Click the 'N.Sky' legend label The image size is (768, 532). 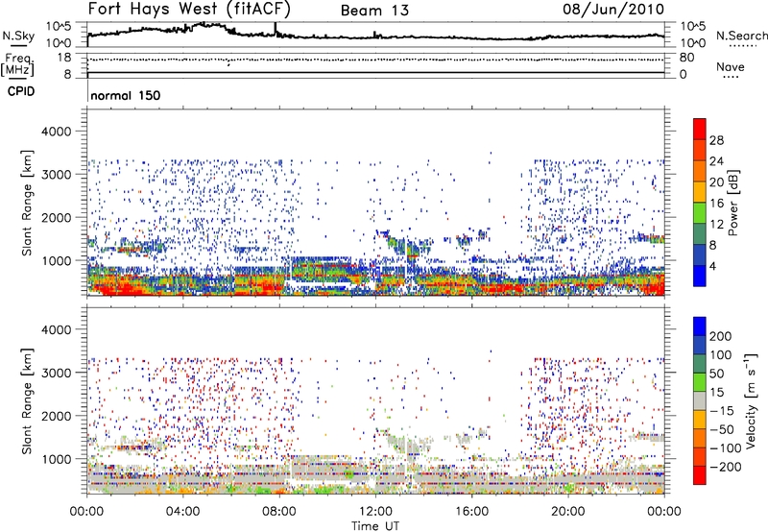click(x=18, y=36)
